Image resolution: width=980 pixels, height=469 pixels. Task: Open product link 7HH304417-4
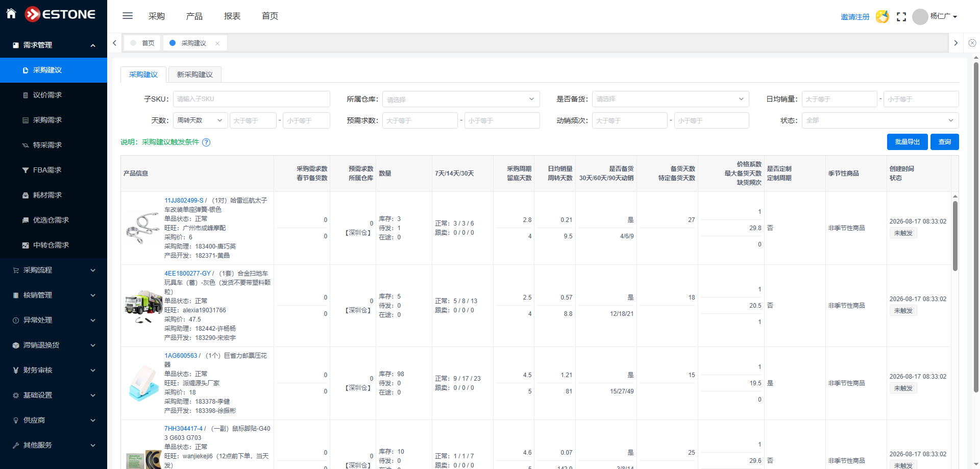[x=184, y=429]
